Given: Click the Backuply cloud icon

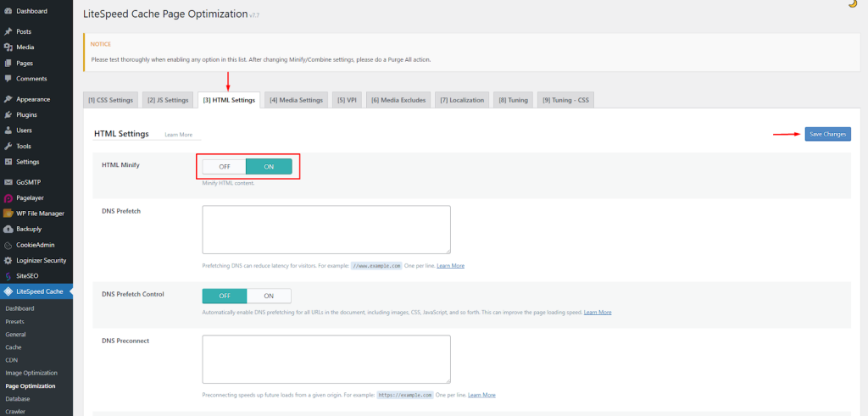Looking at the screenshot, I should [x=8, y=229].
